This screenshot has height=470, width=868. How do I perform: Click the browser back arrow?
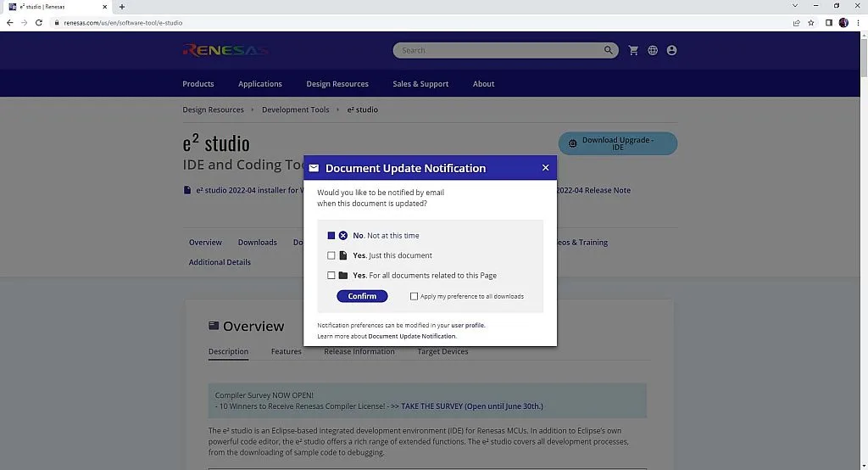coord(10,23)
